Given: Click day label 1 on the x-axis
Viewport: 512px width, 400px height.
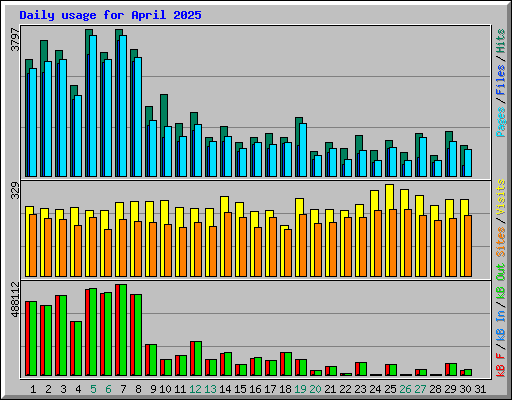Looking at the screenshot, I should pyautogui.click(x=33, y=389).
